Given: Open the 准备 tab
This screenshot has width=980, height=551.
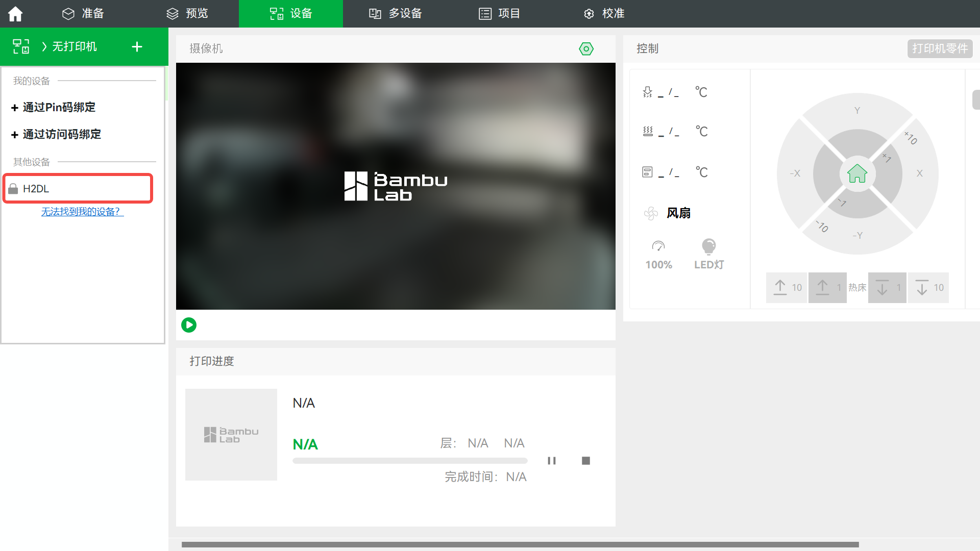Looking at the screenshot, I should click(83, 14).
